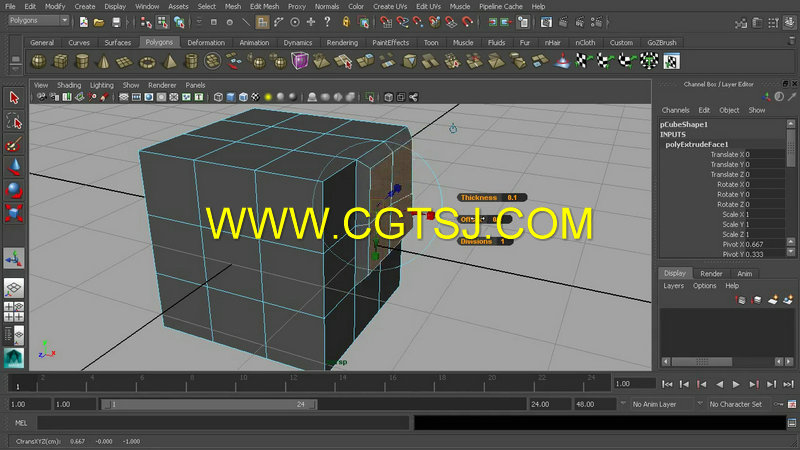Toggle snap to points magnet
This screenshot has height=450, width=800.
tap(418, 22)
